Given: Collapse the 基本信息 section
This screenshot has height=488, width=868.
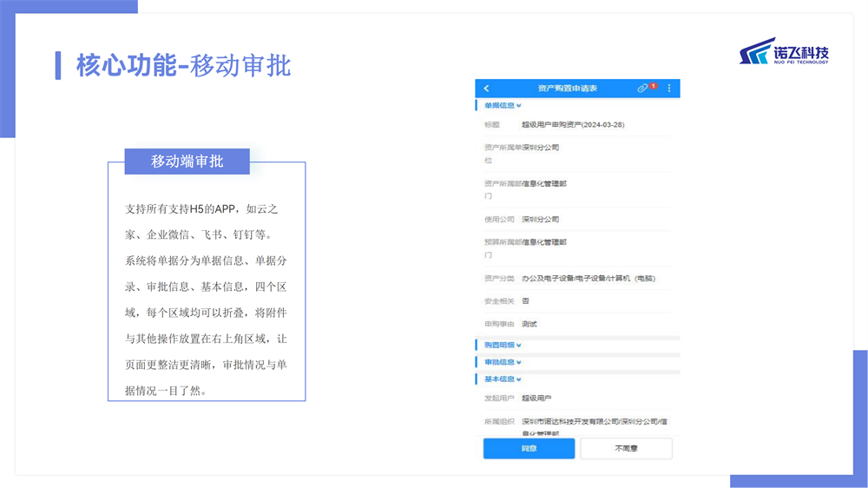Looking at the screenshot, I should 503,379.
